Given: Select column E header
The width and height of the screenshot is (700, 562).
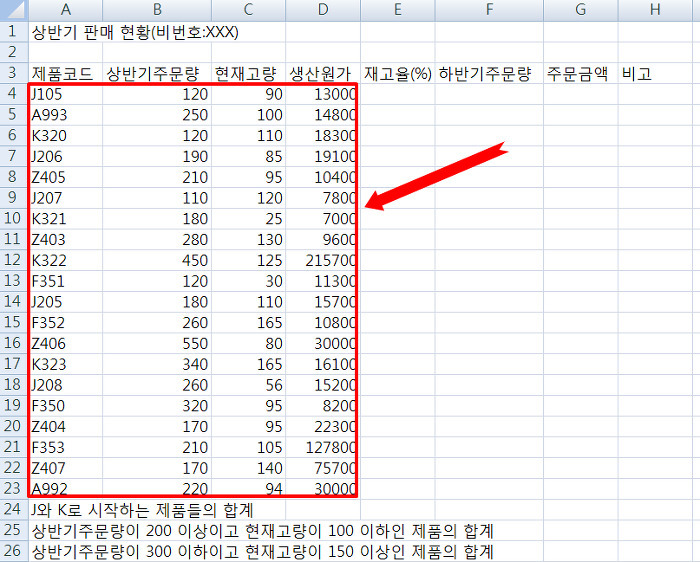Looking at the screenshot, I should point(397,10).
